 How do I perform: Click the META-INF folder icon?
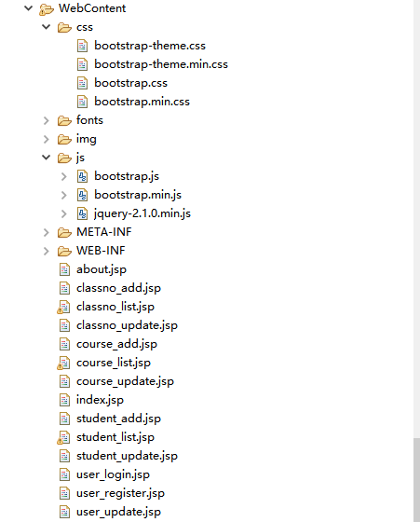64,232
